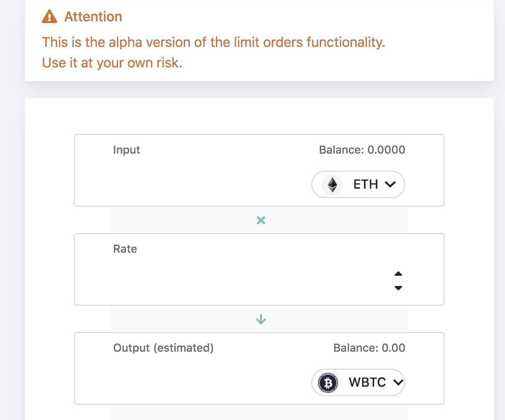The width and height of the screenshot is (505, 420).
Task: Click the teal down arrow icon below Rate
Action: 261,319
